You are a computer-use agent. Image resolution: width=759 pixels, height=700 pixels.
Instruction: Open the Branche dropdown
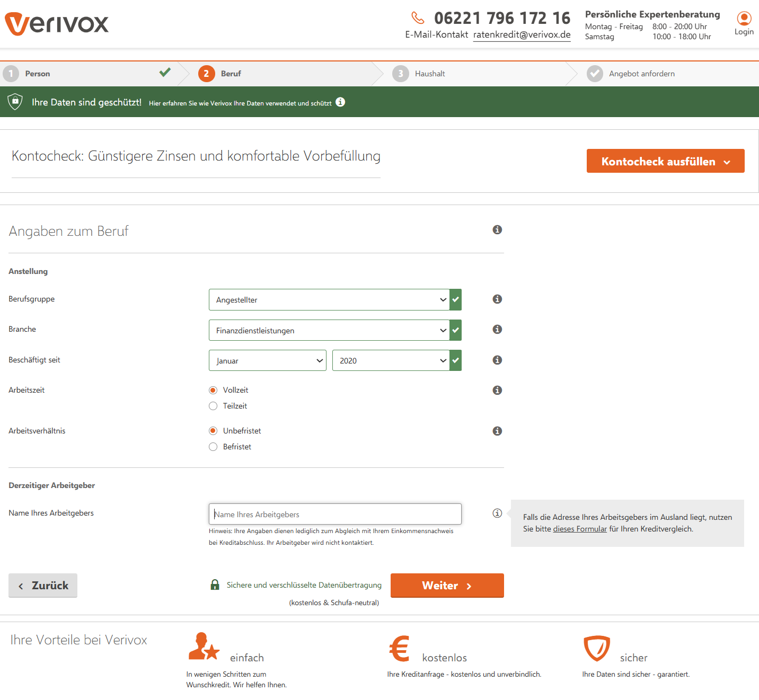coord(329,331)
